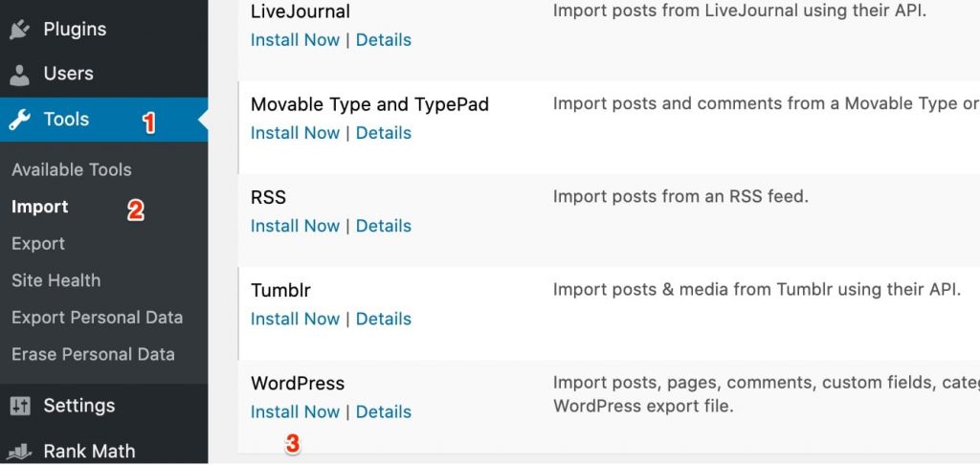Open Export Personal Data page
This screenshot has height=465, width=980.
coord(97,318)
